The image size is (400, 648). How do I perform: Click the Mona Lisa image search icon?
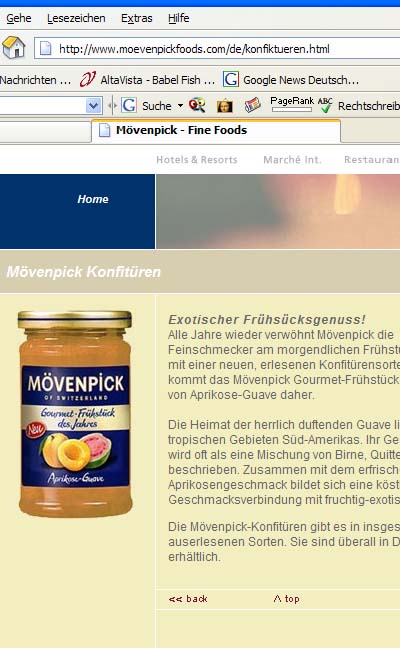(x=224, y=106)
